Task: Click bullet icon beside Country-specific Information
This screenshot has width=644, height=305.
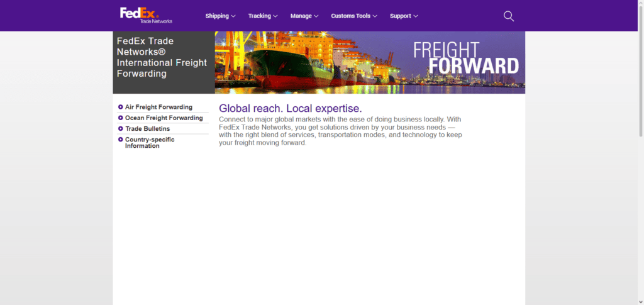Action: 120,140
